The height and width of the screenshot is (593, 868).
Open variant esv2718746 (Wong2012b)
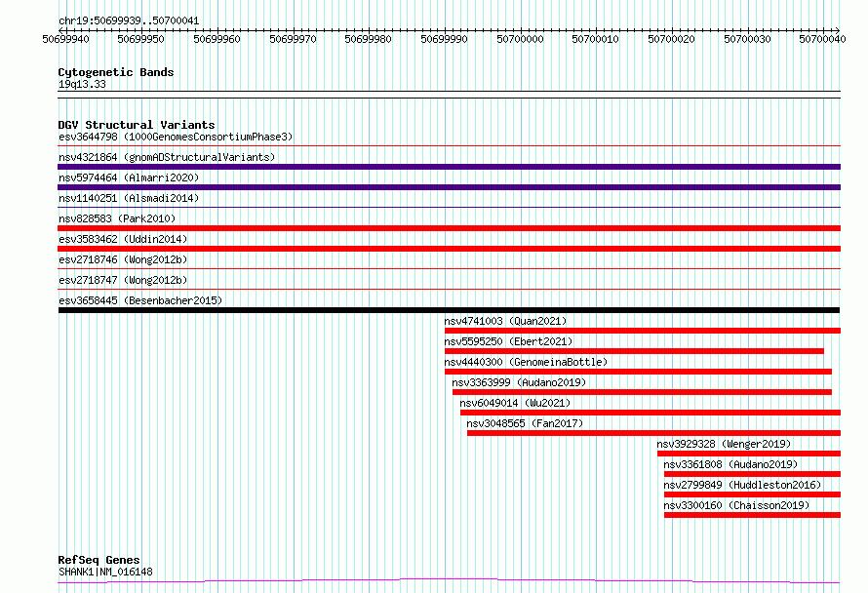coord(123,259)
